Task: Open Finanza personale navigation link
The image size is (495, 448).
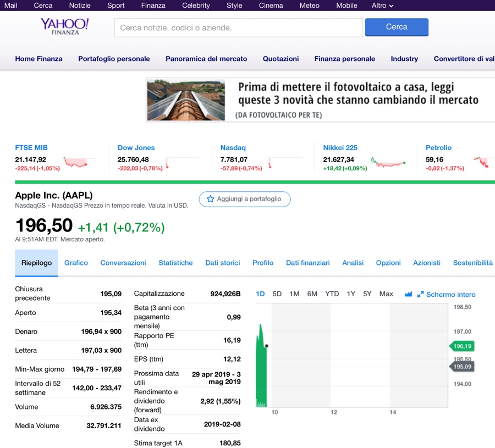Action: point(344,59)
